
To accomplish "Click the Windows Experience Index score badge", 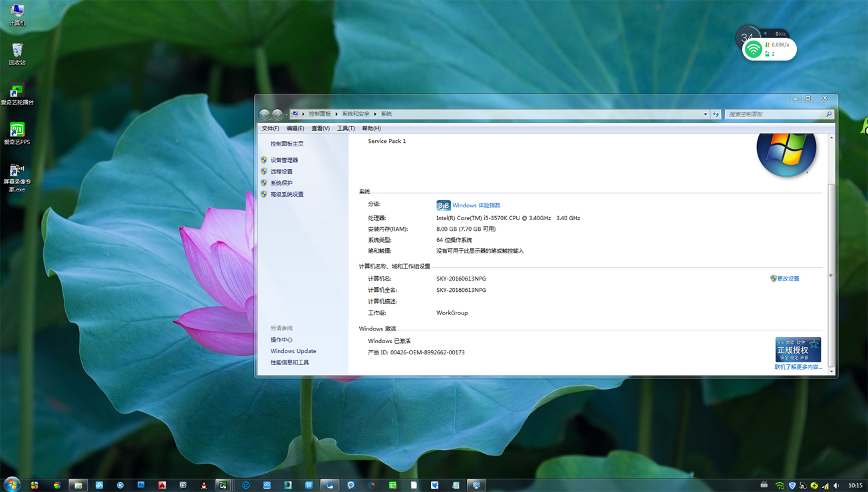I will click(x=443, y=205).
